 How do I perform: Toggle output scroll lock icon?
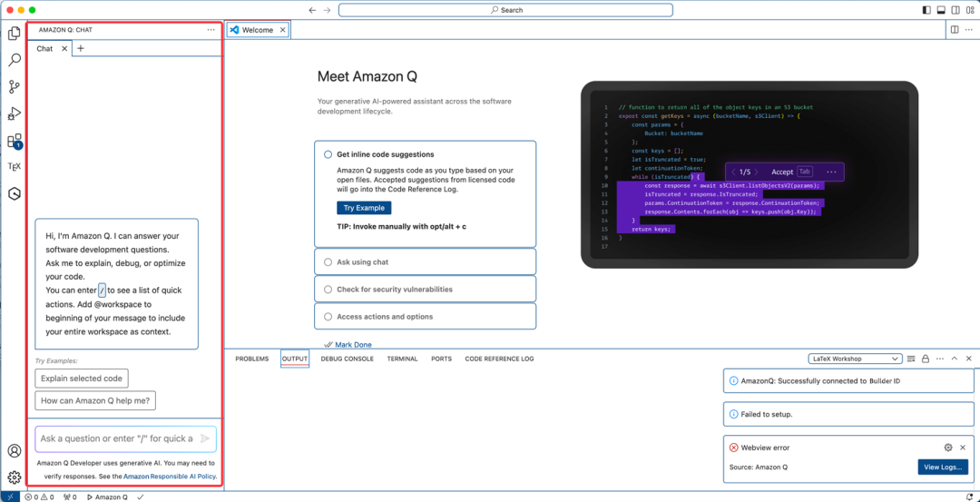point(926,359)
